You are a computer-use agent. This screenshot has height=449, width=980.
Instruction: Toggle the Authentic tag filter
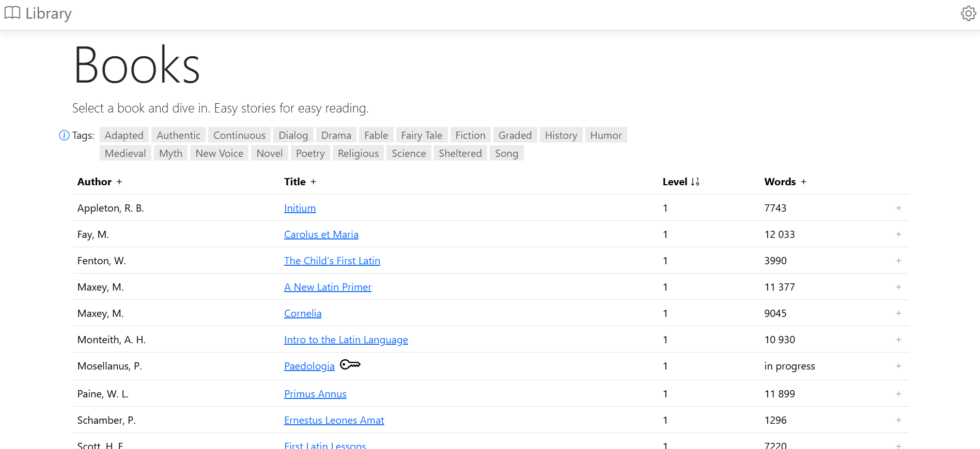(x=179, y=135)
